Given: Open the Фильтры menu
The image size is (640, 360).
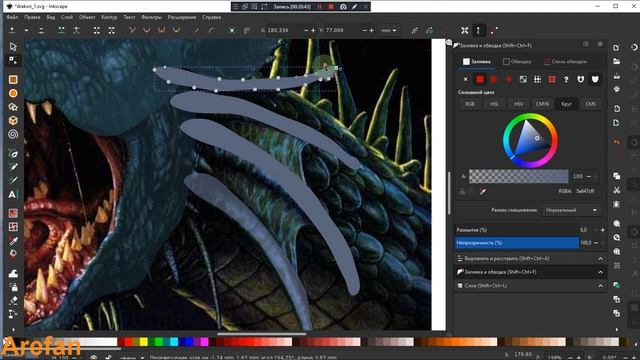Looking at the screenshot, I should [151, 17].
